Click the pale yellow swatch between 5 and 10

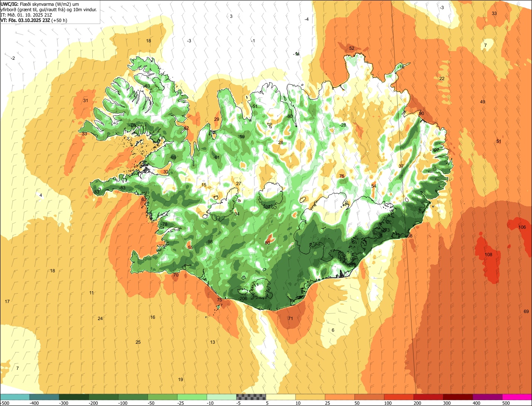point(281,397)
